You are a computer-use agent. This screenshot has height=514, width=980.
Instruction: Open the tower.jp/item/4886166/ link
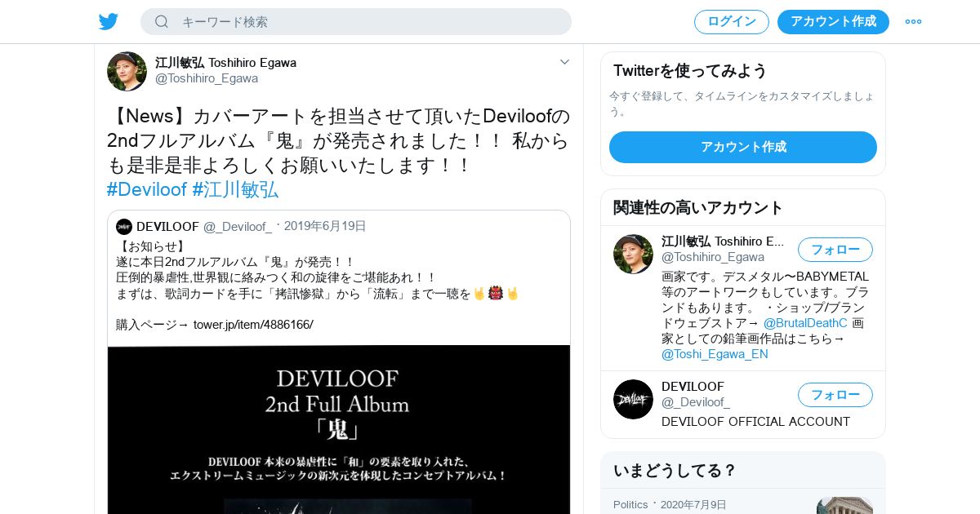point(253,325)
